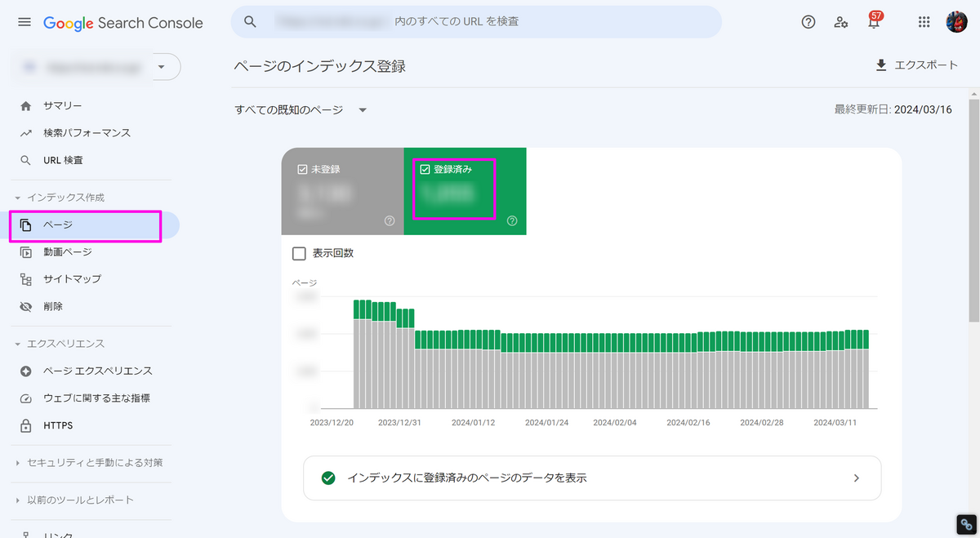Click the HTTPS padlock icon
This screenshot has height=538, width=980.
pos(26,425)
